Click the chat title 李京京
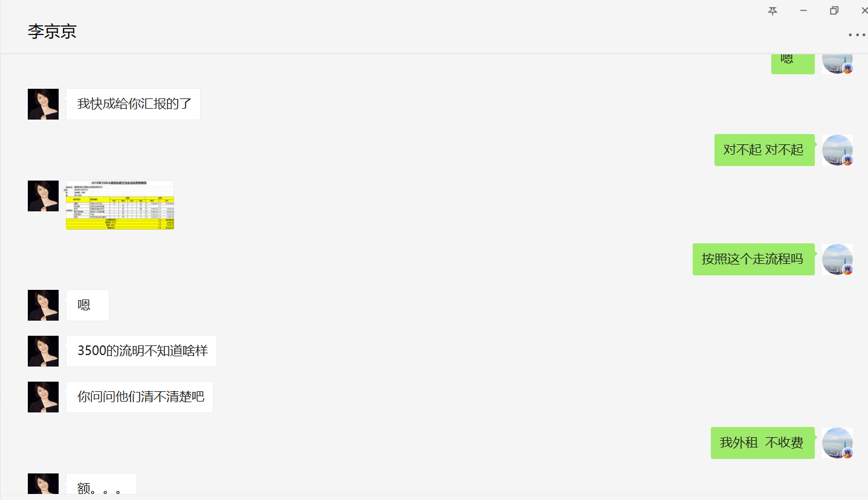 [x=52, y=32]
